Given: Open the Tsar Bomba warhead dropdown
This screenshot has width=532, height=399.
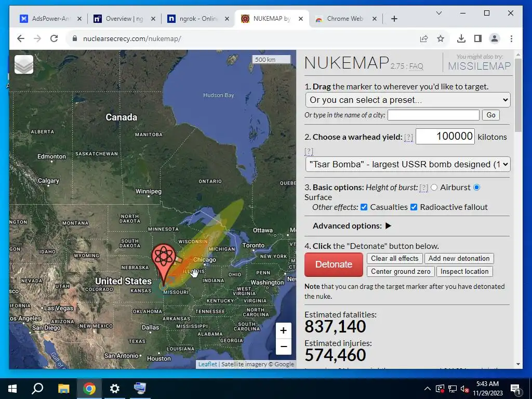Looking at the screenshot, I should click(408, 164).
